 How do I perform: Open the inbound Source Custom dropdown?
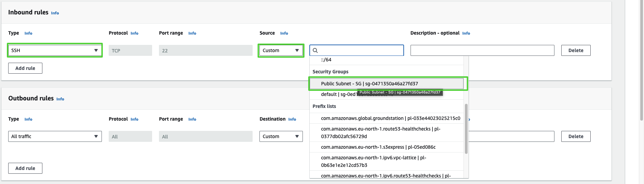(281, 50)
